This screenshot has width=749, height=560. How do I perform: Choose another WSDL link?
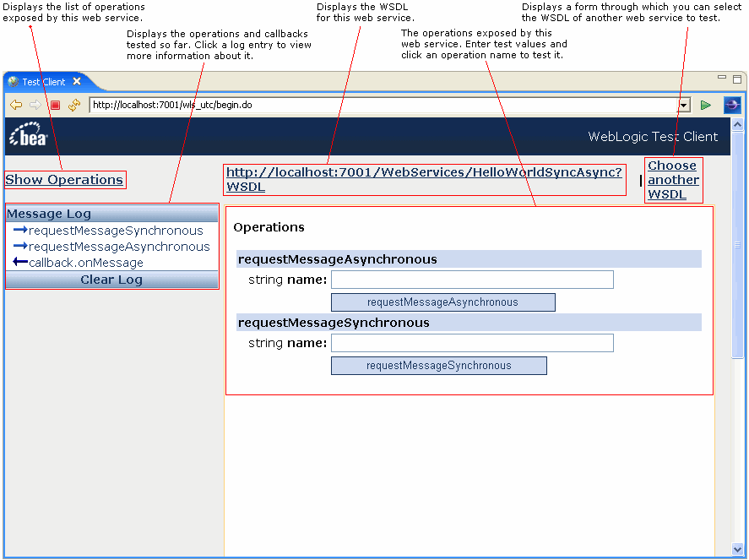click(x=673, y=180)
